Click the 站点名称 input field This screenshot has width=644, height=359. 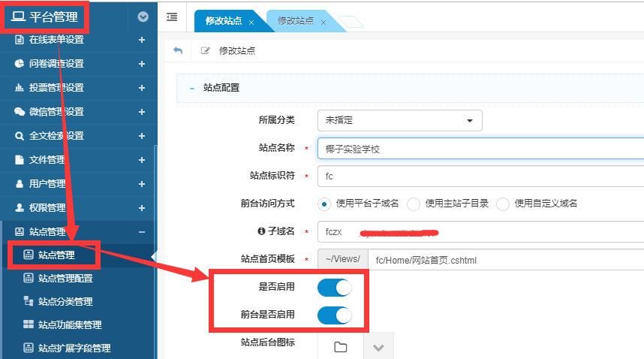(x=480, y=149)
